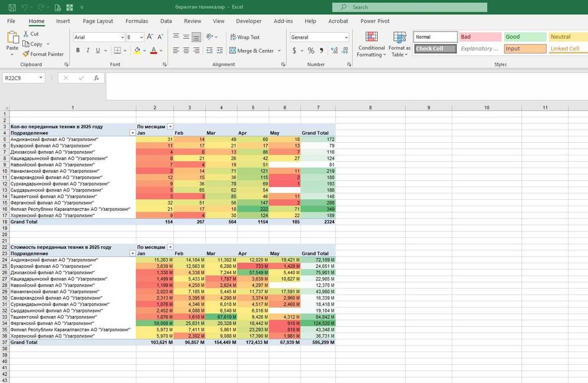Toggle Bottom Align button
The image size is (588, 383).
coord(196,36)
